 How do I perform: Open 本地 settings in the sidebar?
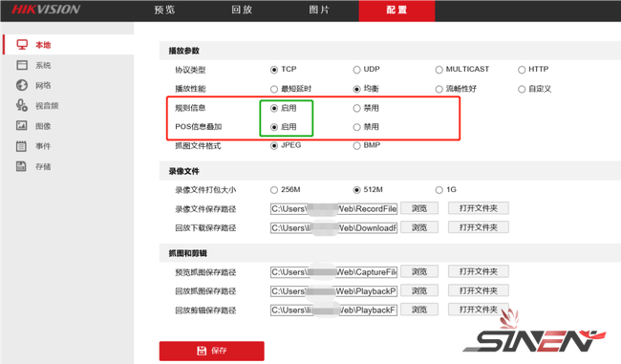(x=69, y=45)
